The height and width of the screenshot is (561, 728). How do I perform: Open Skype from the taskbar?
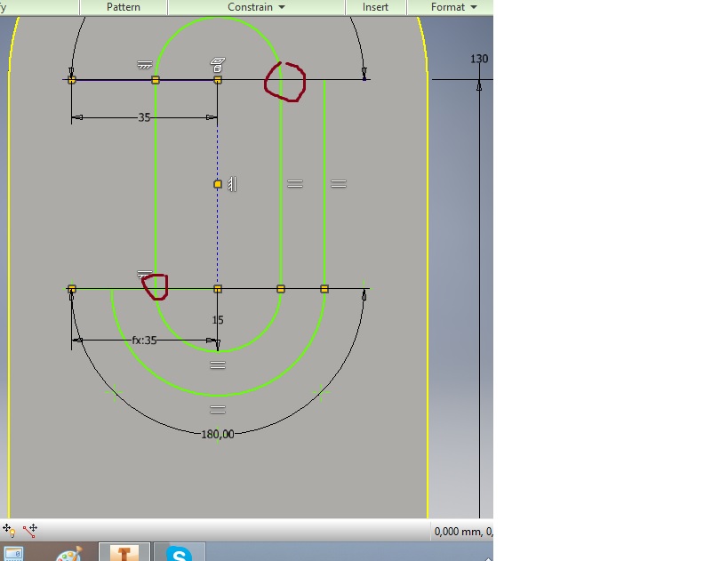pyautogui.click(x=180, y=553)
